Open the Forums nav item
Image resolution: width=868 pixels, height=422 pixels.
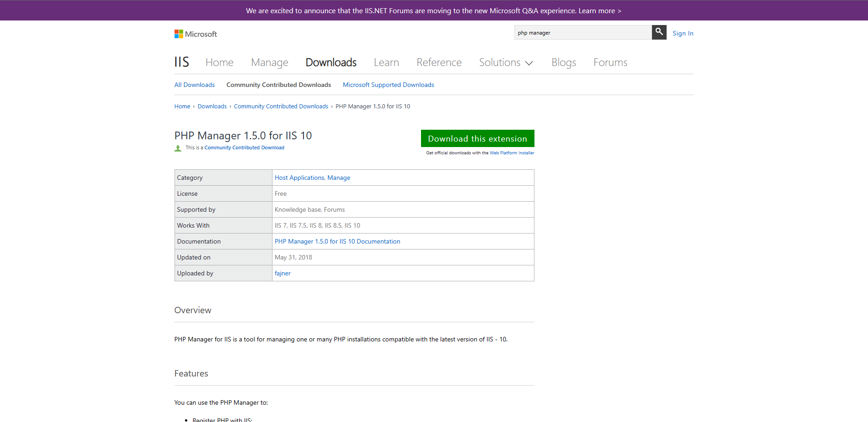(610, 62)
